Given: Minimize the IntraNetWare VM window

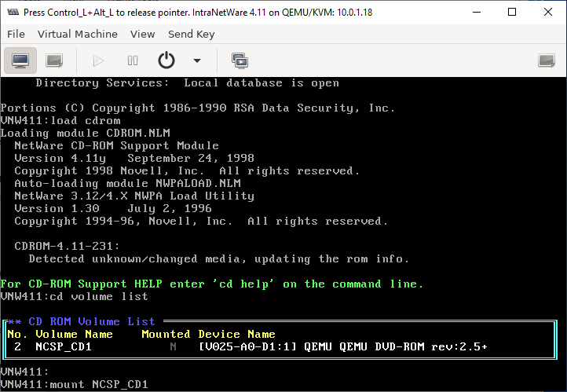Looking at the screenshot, I should coord(477,13).
